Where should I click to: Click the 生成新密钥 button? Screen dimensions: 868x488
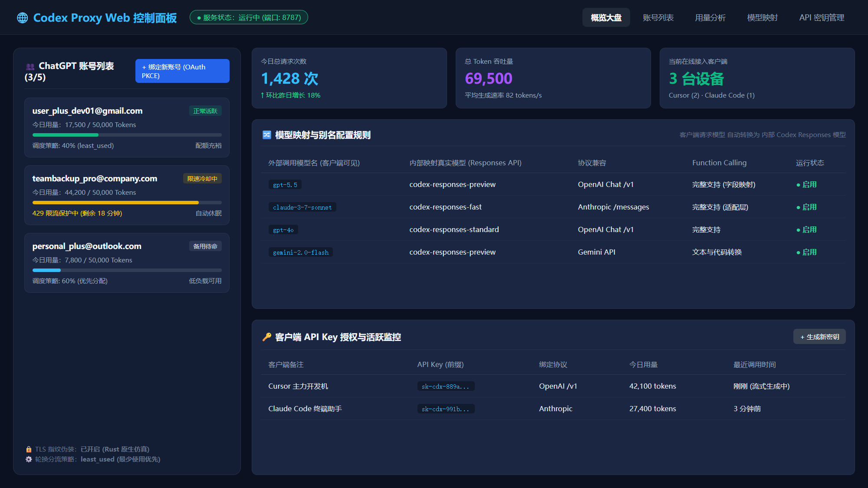pyautogui.click(x=819, y=337)
